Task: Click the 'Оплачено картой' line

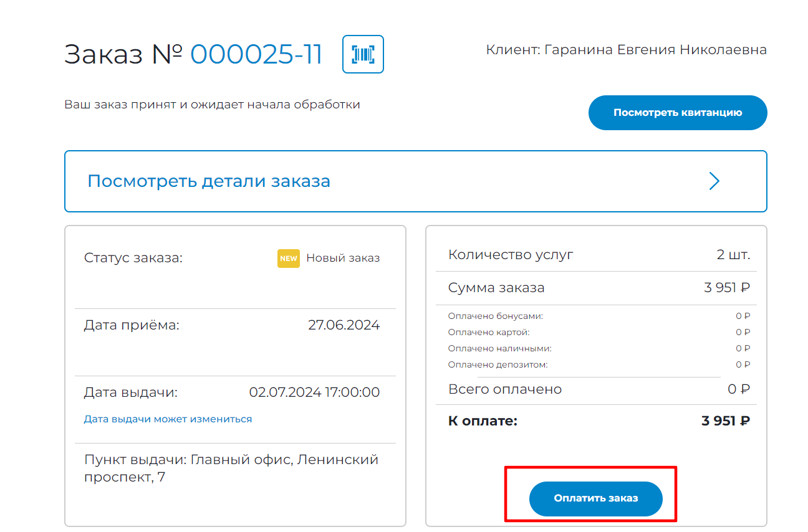Action: pyautogui.click(x=488, y=332)
